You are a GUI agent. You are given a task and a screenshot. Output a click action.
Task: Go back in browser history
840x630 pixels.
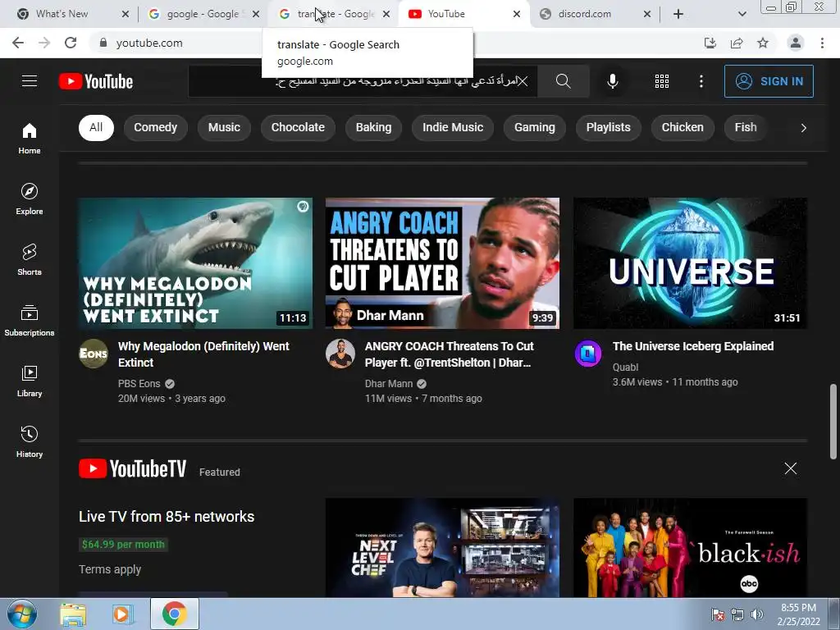(18, 43)
